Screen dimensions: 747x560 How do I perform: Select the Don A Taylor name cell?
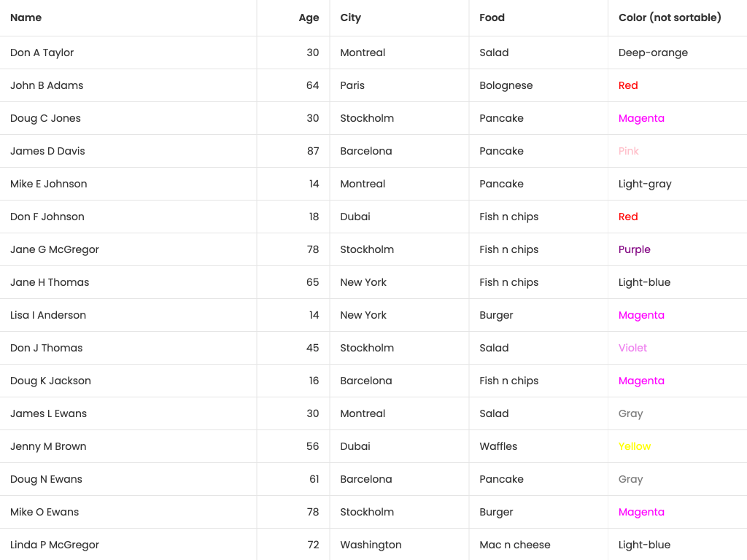click(x=42, y=52)
